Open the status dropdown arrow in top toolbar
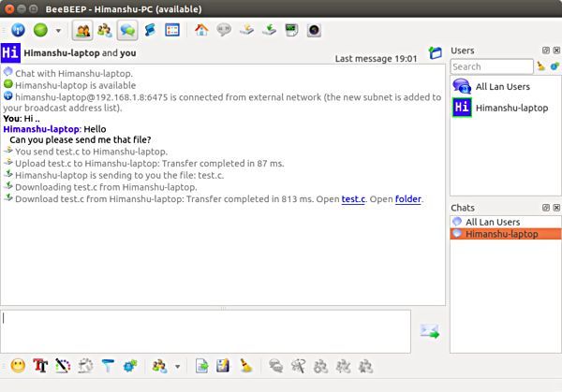 (58, 31)
